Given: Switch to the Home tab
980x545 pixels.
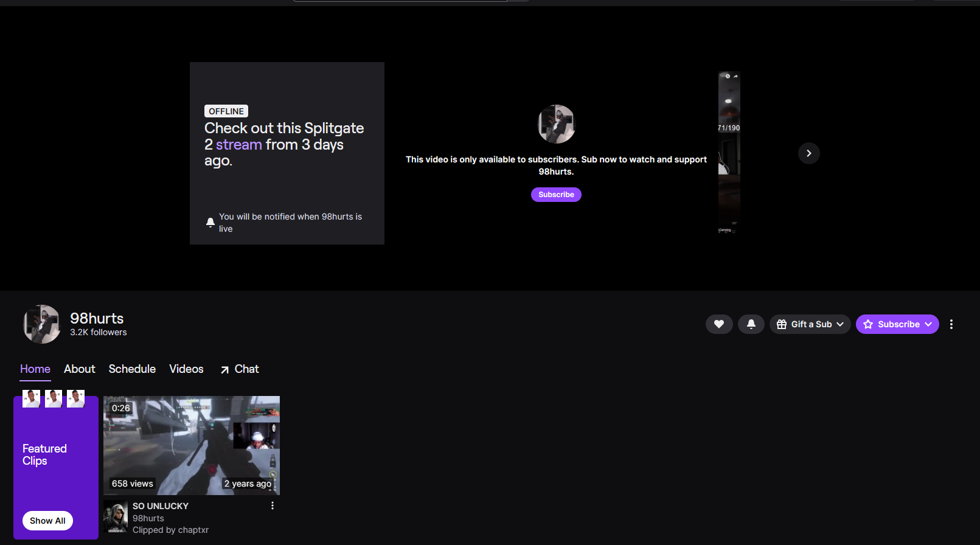Looking at the screenshot, I should pyautogui.click(x=35, y=369).
